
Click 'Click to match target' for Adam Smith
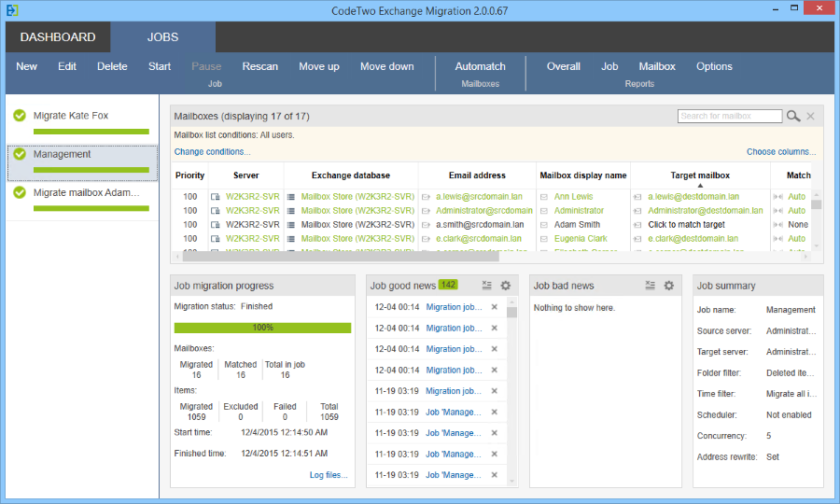tap(686, 224)
